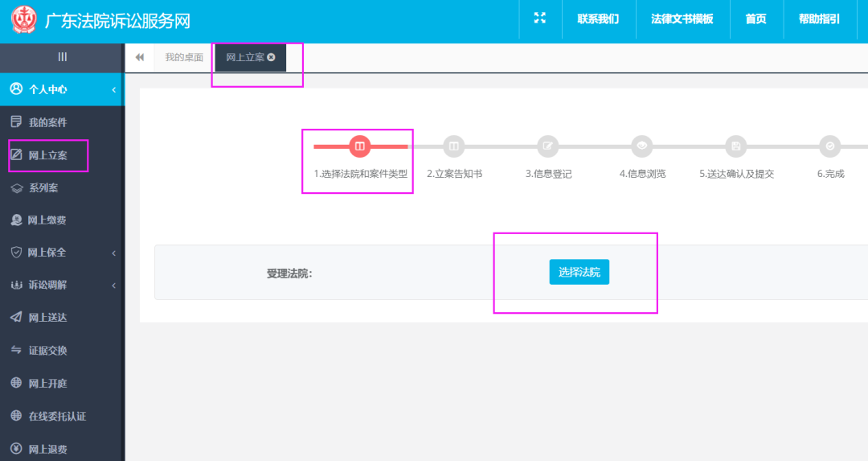Viewport: 868px width, 461px height.
Task: Open 网上立案 in the sidebar
Action: 47,156
